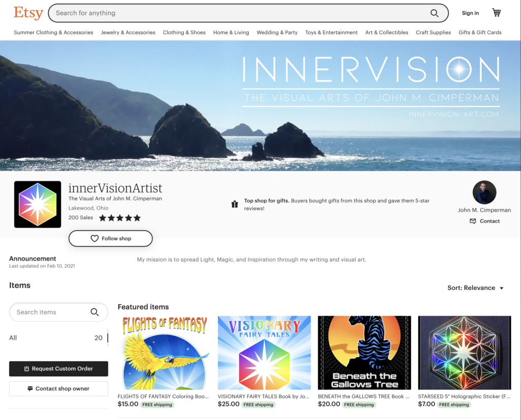Open Beneath the Gallows Tree thumbnail
Image resolution: width=521 pixels, height=420 pixels.
[x=364, y=352]
